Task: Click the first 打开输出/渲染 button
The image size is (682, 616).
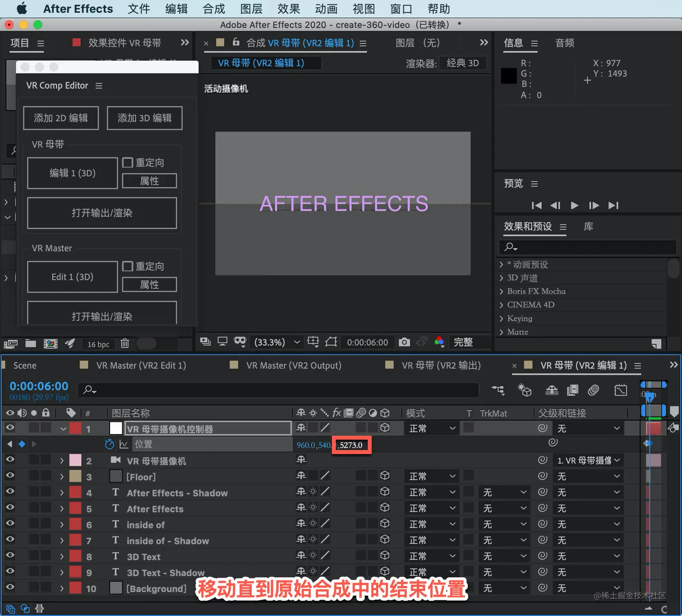Action: [x=102, y=213]
